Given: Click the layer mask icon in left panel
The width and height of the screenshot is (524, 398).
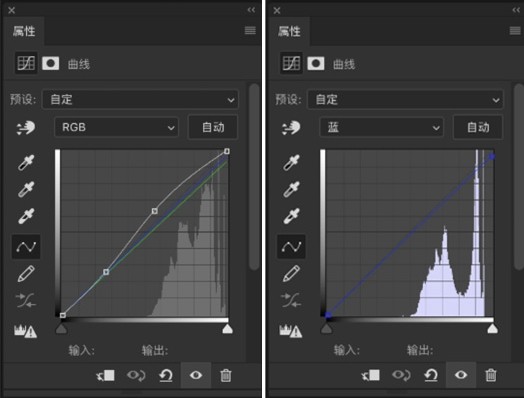Looking at the screenshot, I should 50,63.
